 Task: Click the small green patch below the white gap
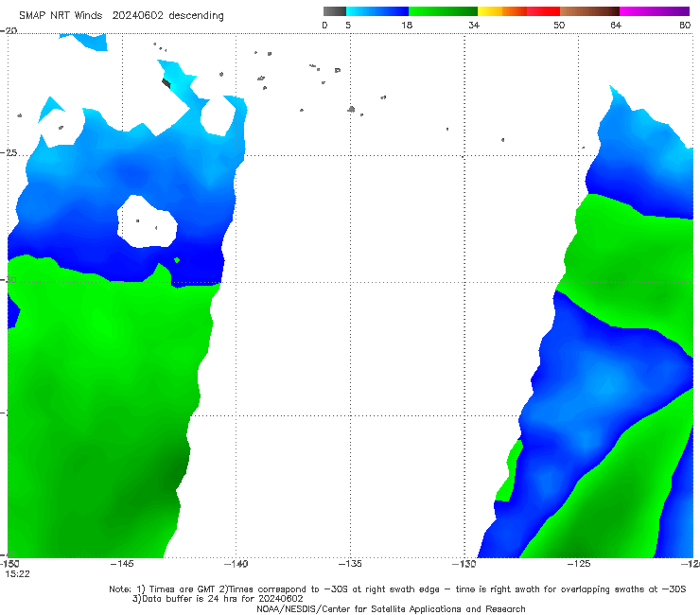[177, 260]
